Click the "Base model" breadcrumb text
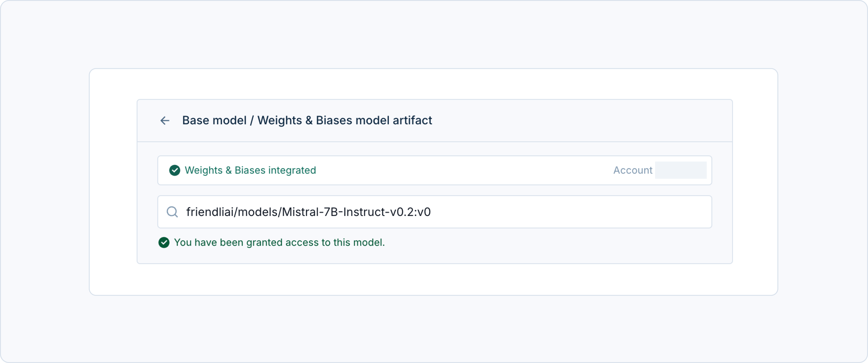Viewport: 868px width, 363px height. click(214, 120)
